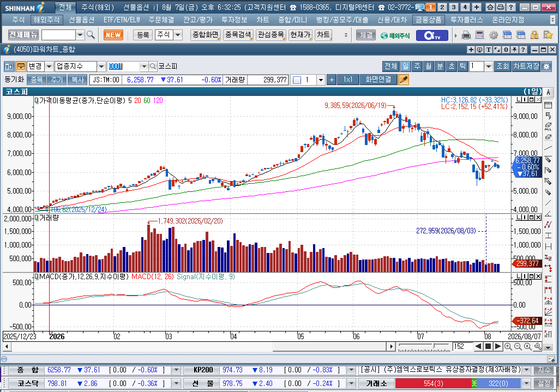Select the Fibonacci fan (F-F) tool
Screen dimensions: 559x392
[x=548, y=312]
